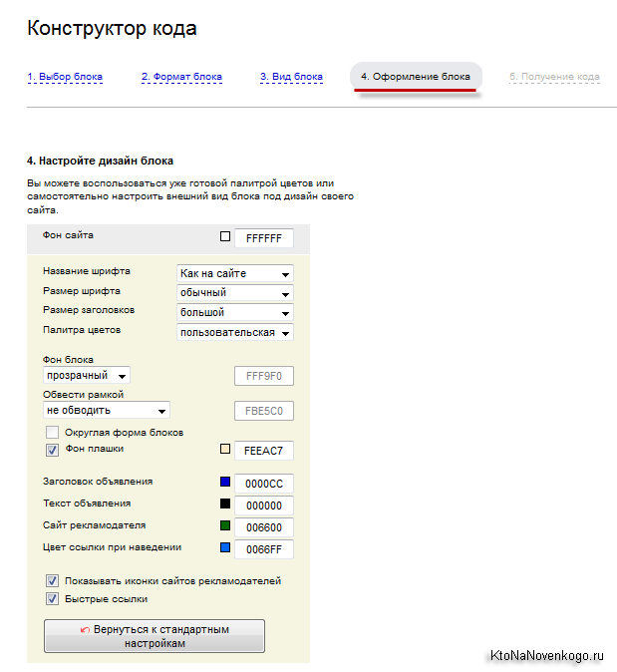Toggle the Быстрые ссылки checkbox
Screen dimensions: 617x672
[52, 598]
